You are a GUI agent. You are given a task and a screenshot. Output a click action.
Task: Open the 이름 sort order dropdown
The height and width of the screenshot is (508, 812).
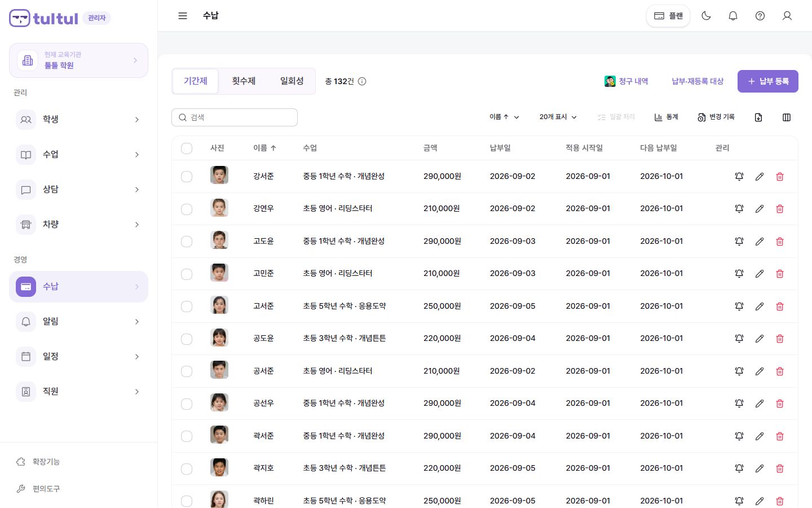(504, 117)
